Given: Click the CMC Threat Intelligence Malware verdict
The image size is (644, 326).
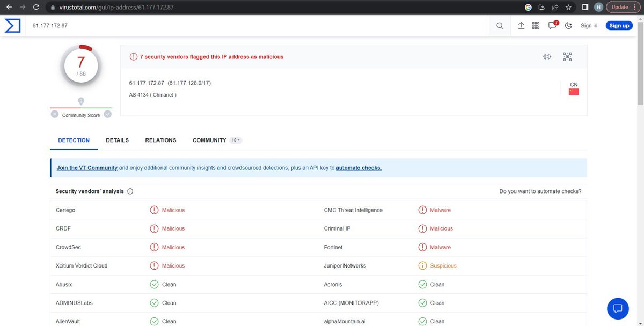Looking at the screenshot, I should point(441,210).
